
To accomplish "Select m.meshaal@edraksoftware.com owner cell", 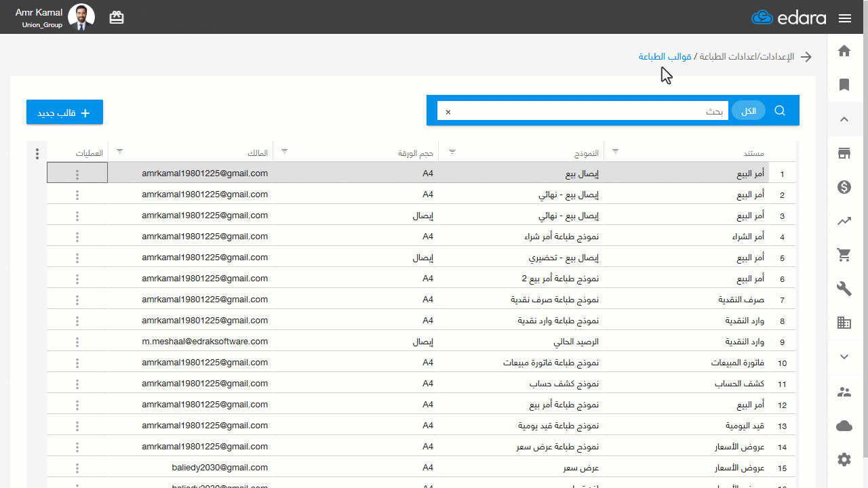I will (191, 342).
